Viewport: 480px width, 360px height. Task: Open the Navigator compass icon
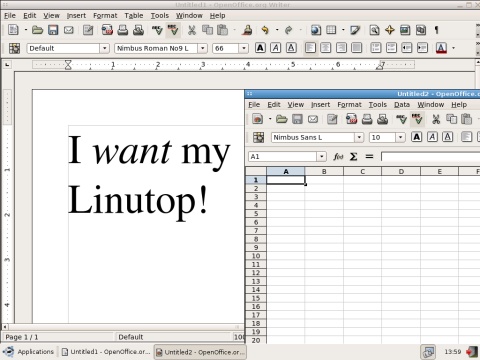point(389,30)
